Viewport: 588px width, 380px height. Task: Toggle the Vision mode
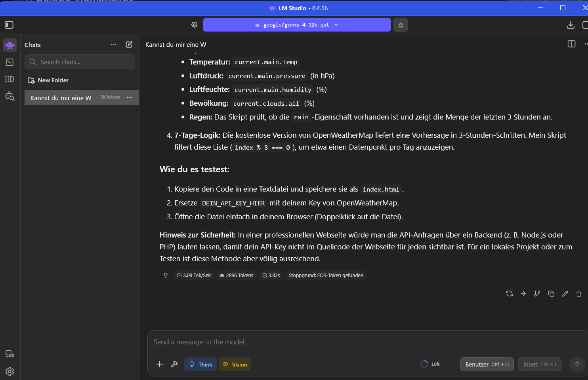pos(235,365)
